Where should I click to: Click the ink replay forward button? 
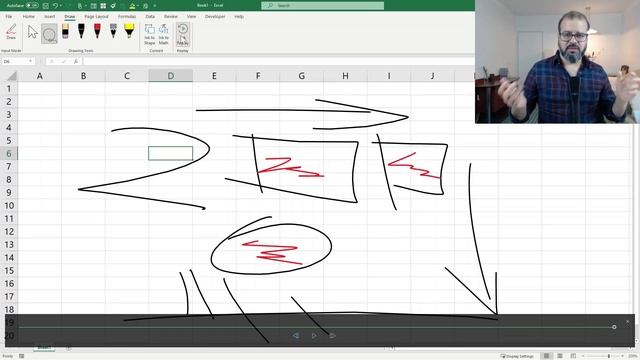coord(332,336)
